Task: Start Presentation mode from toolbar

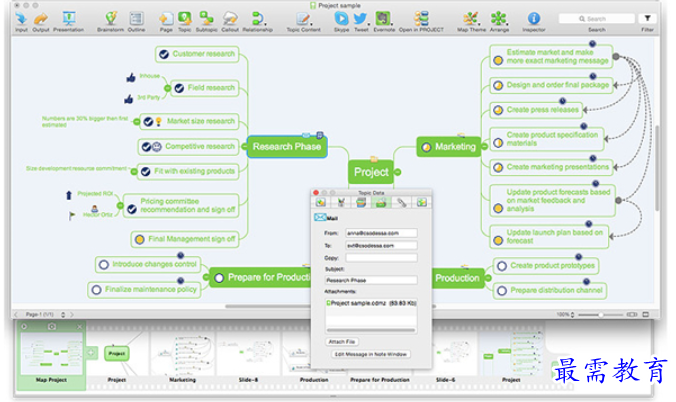Action: click(69, 22)
